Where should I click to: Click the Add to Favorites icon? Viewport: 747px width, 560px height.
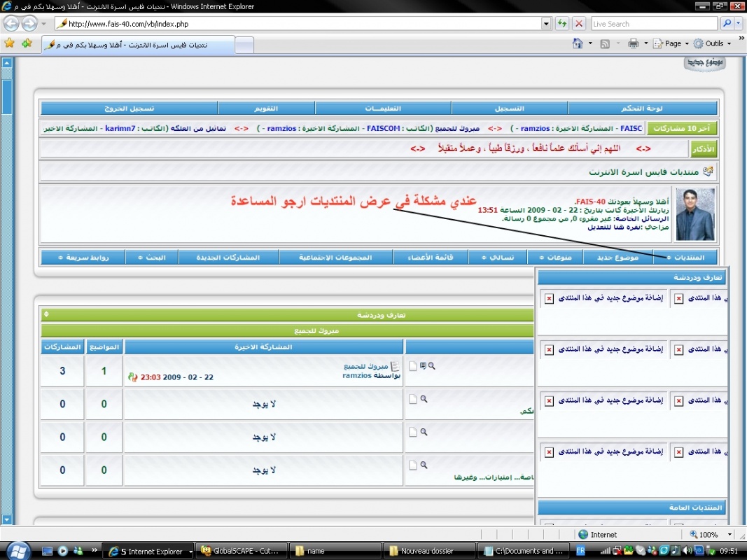(x=27, y=43)
